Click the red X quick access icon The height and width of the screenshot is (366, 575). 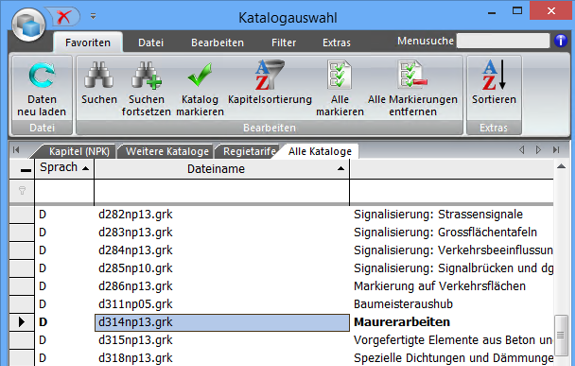pos(64,17)
